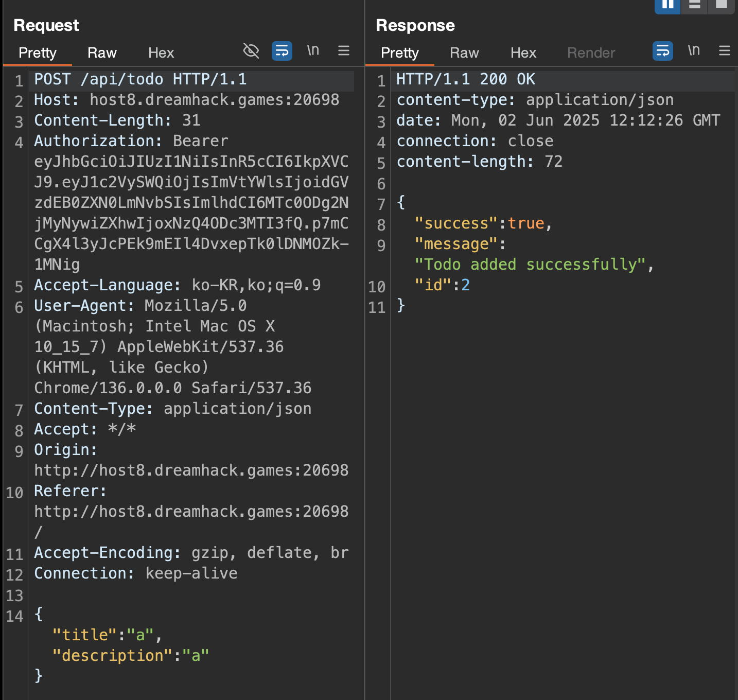Switch to Raw tab in Response
Viewport: 738px width, 700px height.
[464, 52]
